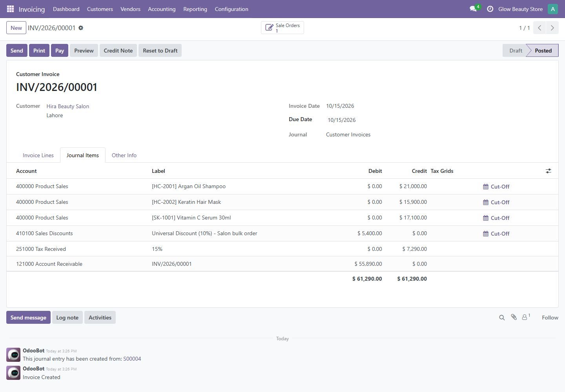This screenshot has width=565, height=392.
Task: Open the activities clock icon
Action: point(490,9)
